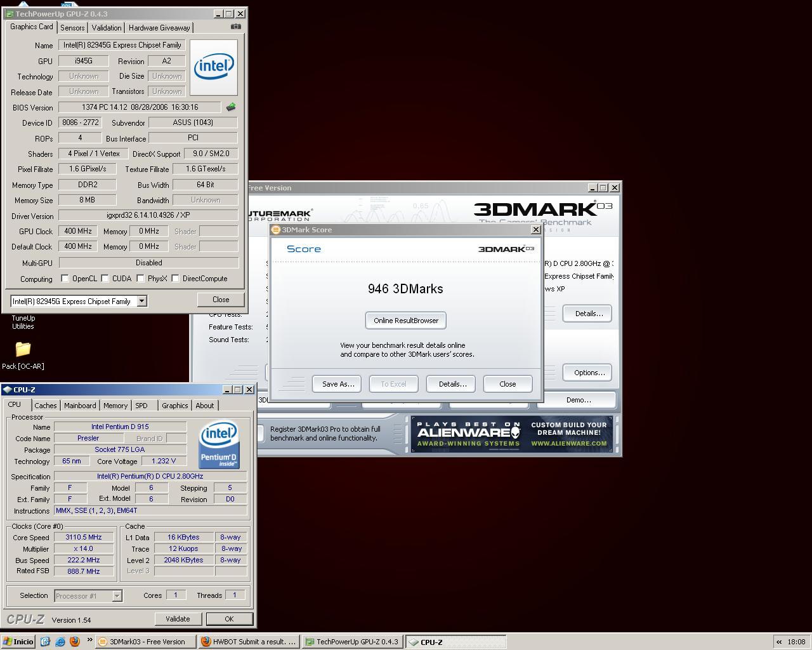Image resolution: width=812 pixels, height=650 pixels.
Task: Click the Device ID value 8086 - 2772
Action: click(x=80, y=123)
